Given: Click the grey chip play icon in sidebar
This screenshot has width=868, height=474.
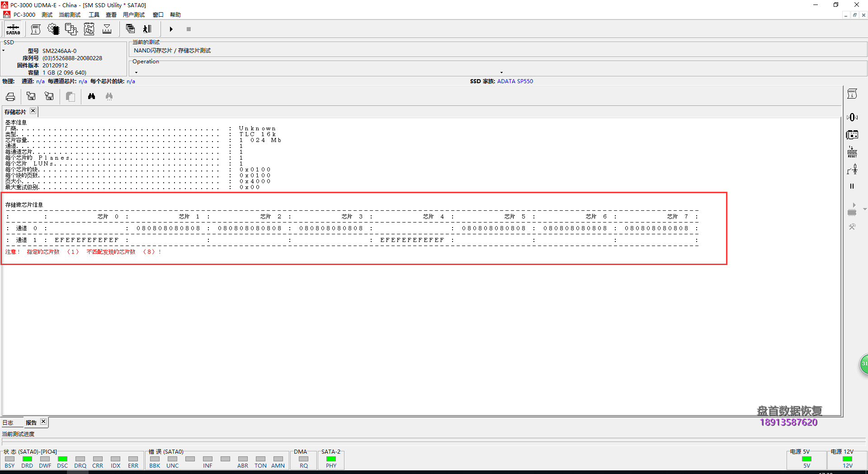Looking at the screenshot, I should point(852,209).
